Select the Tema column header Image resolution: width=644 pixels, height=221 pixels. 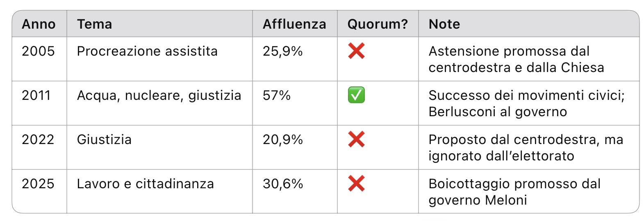tap(95, 24)
